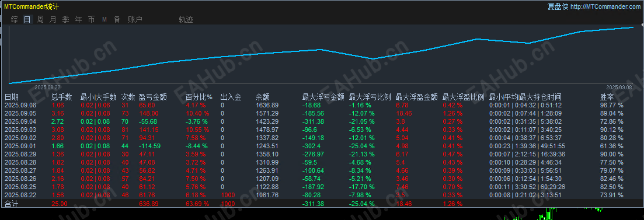The width and height of the screenshot is (644, 220).
Task: Sort by the 日期 column header
Action: pyautogui.click(x=12, y=97)
